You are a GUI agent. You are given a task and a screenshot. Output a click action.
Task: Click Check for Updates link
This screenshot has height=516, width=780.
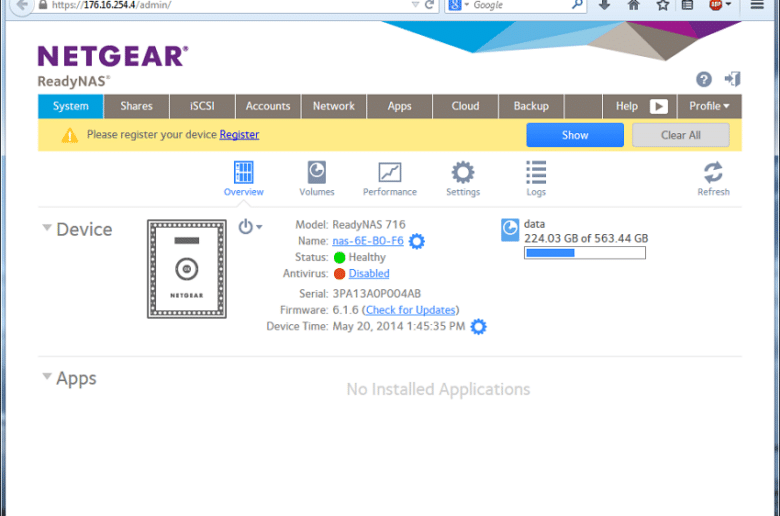point(410,310)
